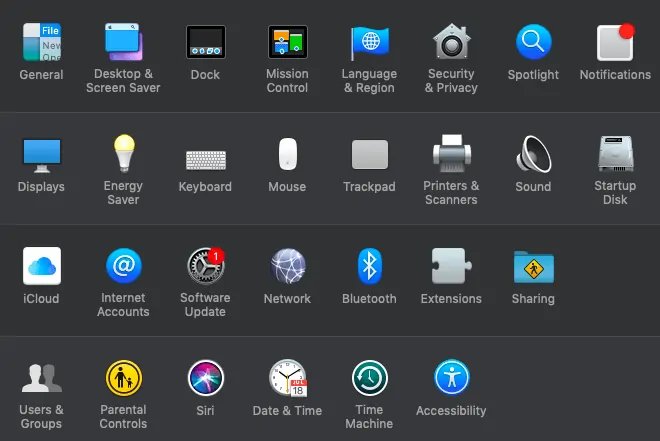This screenshot has height=441, width=660.
Task: Click the Sound speaker icon
Action: (x=533, y=154)
